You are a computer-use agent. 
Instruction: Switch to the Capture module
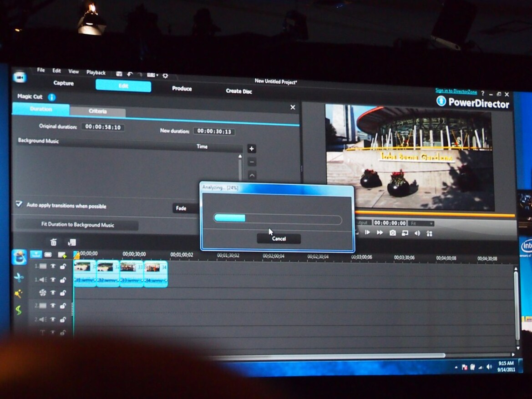[63, 83]
